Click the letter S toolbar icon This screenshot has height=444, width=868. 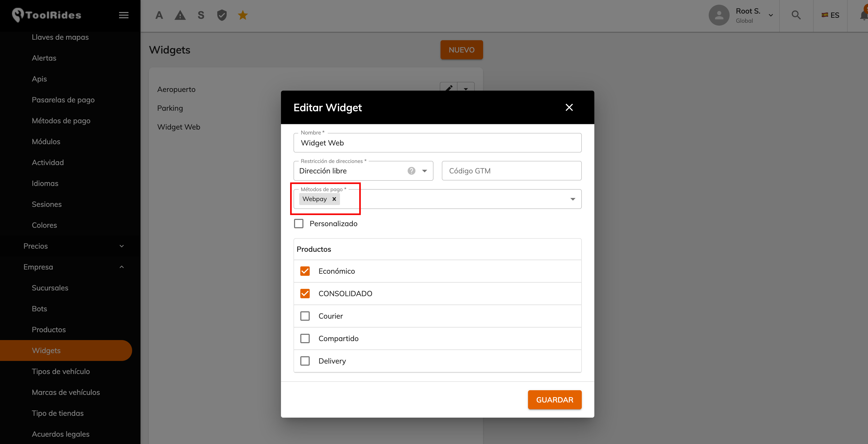pyautogui.click(x=201, y=15)
